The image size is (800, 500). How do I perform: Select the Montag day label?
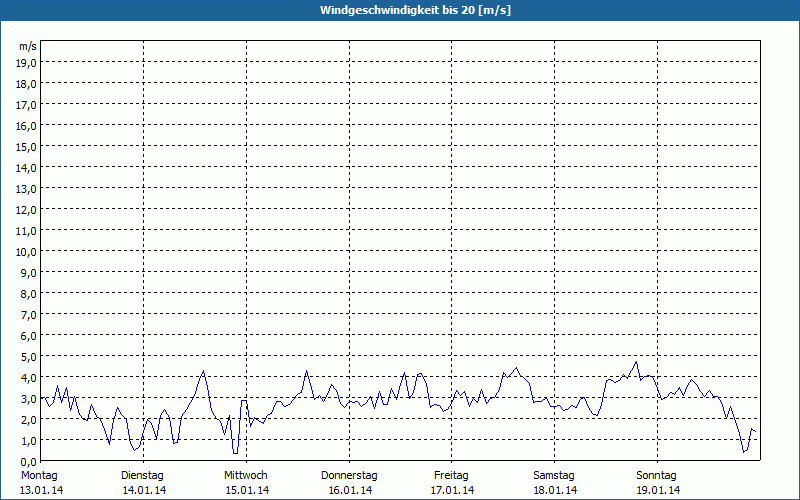39,475
